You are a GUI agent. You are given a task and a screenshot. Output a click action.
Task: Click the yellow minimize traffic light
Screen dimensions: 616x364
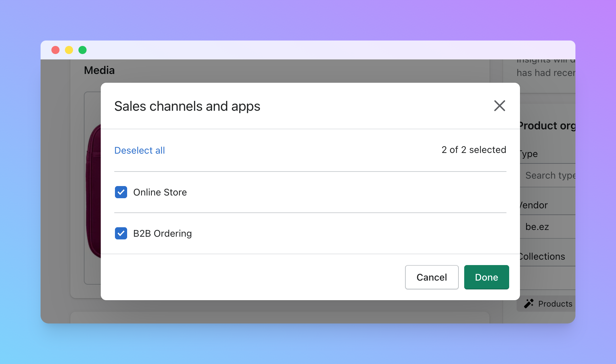tap(69, 50)
